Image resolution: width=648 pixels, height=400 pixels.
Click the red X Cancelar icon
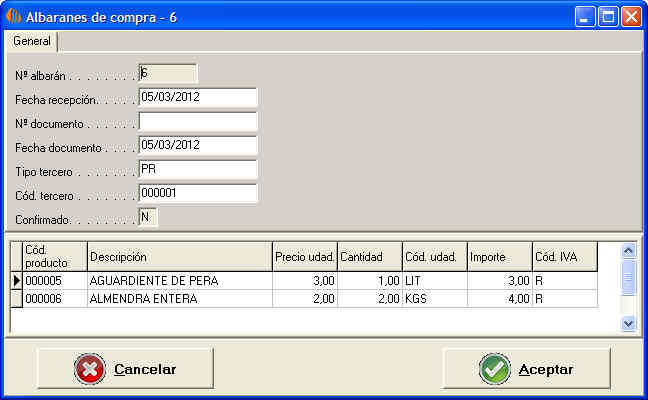(91, 369)
